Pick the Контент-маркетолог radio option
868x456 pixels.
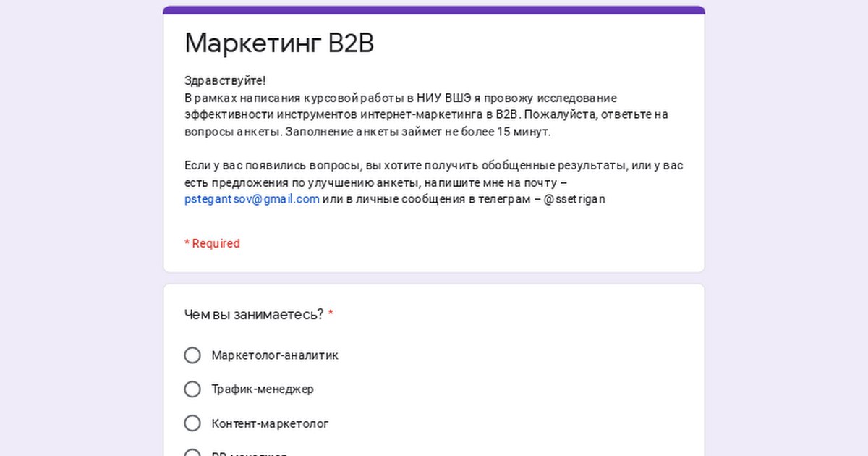pos(192,423)
